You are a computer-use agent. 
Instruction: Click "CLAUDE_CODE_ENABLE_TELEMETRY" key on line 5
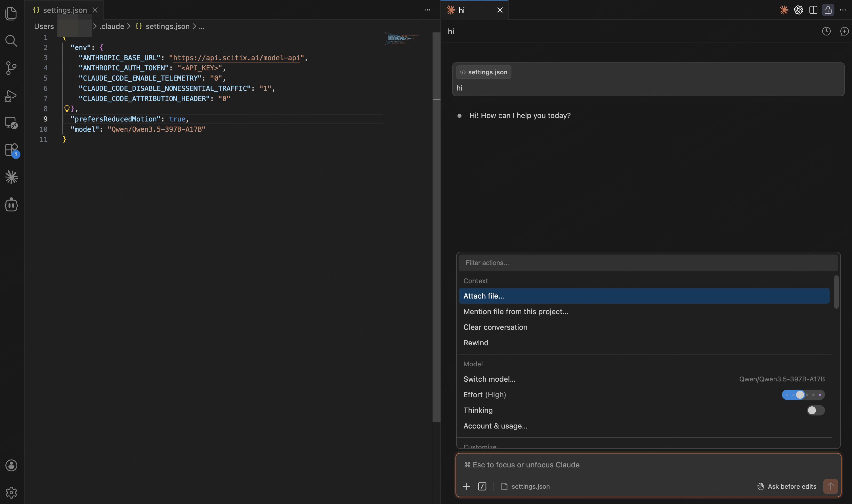(140, 78)
